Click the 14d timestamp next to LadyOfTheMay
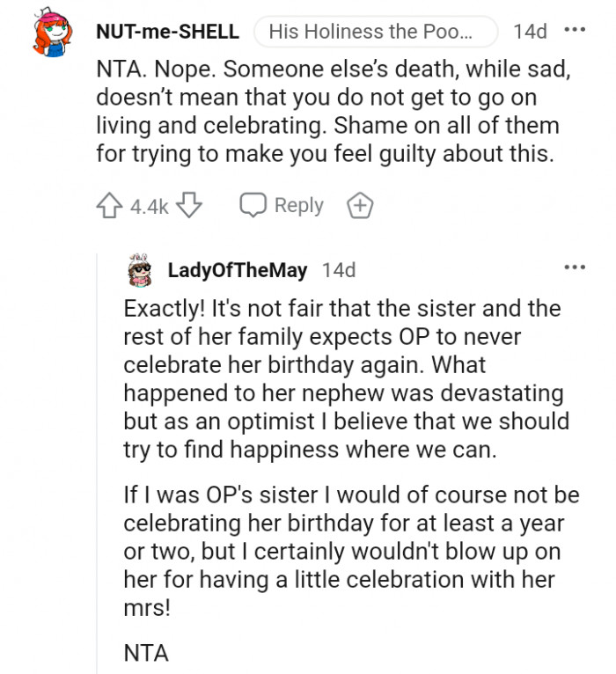 (339, 270)
